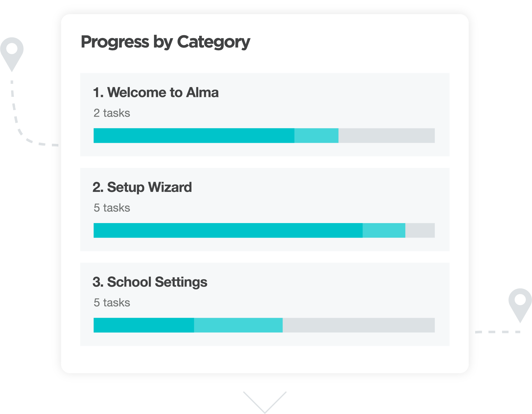Screen dimensions: 532x414
Task: Click the 2 tasks label under Welcome
Action: tap(112, 113)
